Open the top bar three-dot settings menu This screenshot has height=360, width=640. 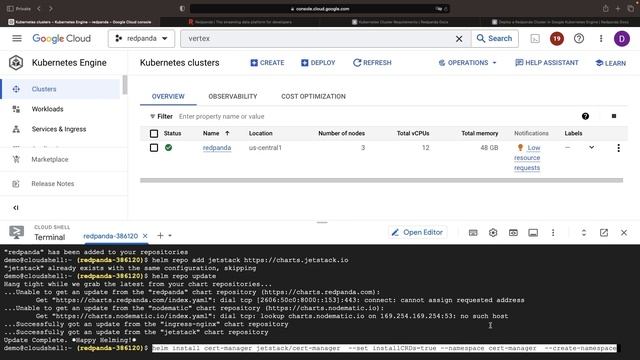[x=601, y=38]
